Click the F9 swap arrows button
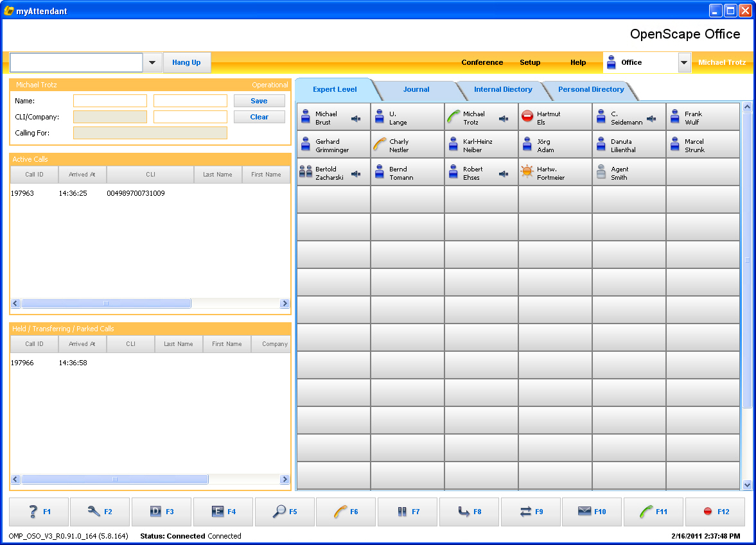This screenshot has width=756, height=545. (x=531, y=512)
